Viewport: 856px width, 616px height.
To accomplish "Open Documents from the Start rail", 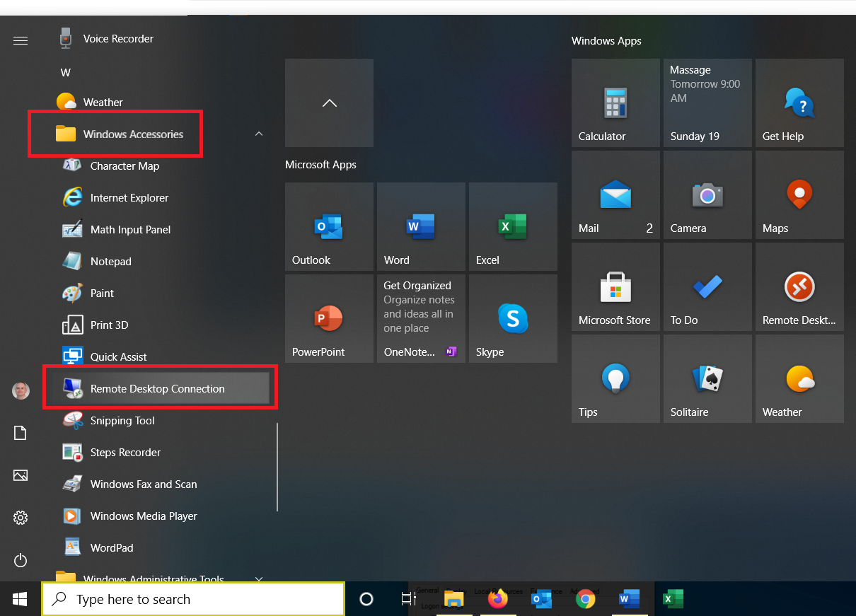I will click(21, 433).
